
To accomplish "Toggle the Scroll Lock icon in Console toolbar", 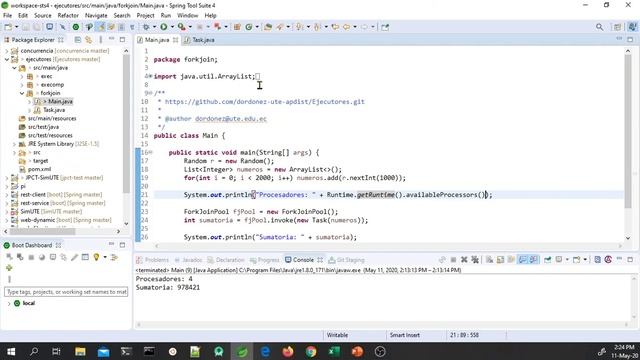I will [500, 260].
